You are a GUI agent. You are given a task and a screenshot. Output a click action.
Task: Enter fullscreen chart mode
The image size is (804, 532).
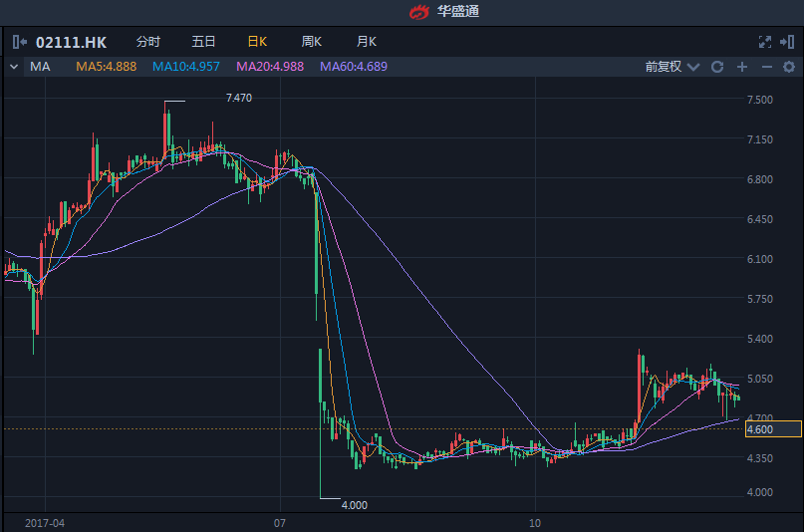pyautogui.click(x=765, y=42)
